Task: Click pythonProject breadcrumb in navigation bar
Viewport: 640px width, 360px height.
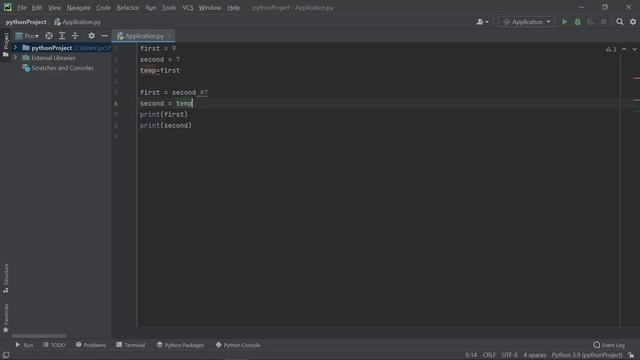Action: [26, 22]
